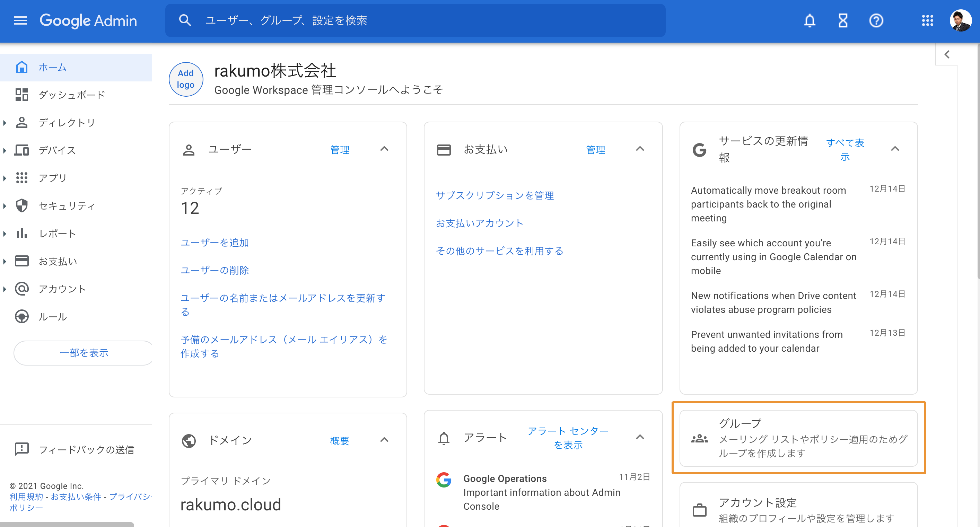Select ダッシュボード in the sidebar

tap(76, 95)
